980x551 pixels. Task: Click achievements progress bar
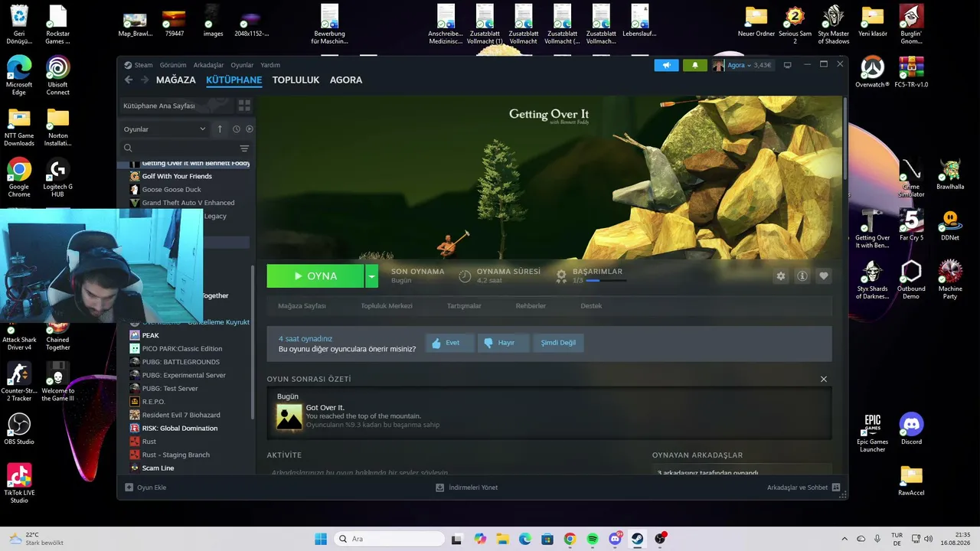pos(606,281)
